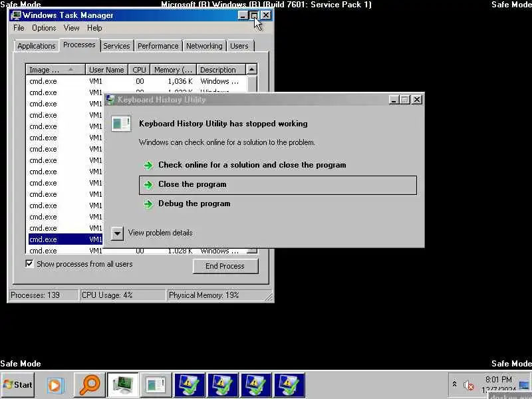
Task: Click the View problem details label
Action: pyautogui.click(x=160, y=233)
